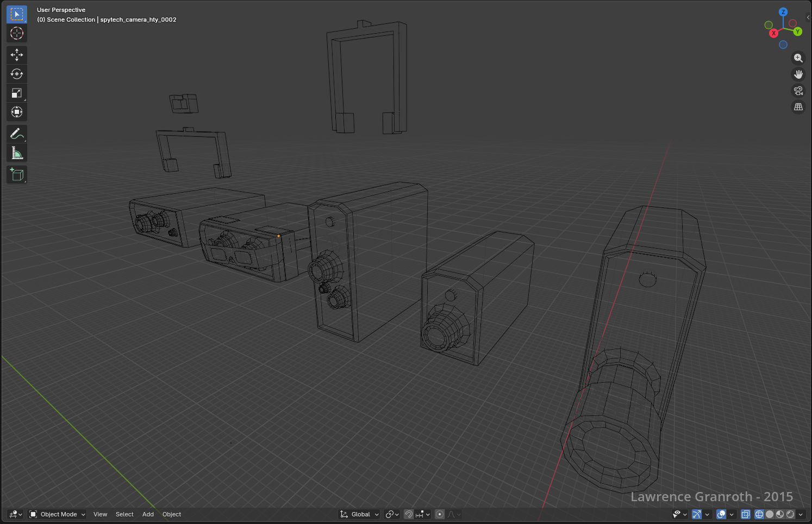This screenshot has height=524, width=812.
Task: Open the Add menu
Action: (148, 514)
